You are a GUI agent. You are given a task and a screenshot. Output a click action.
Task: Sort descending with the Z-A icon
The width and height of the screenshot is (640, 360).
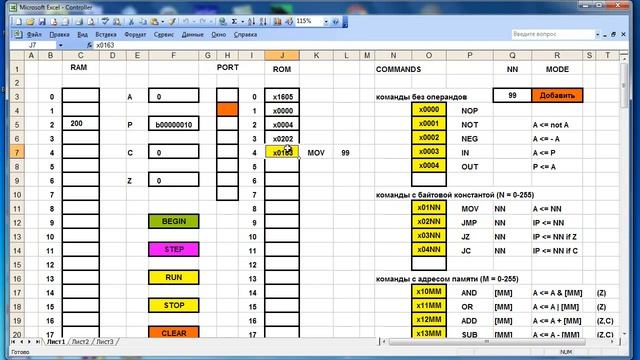tap(263, 22)
